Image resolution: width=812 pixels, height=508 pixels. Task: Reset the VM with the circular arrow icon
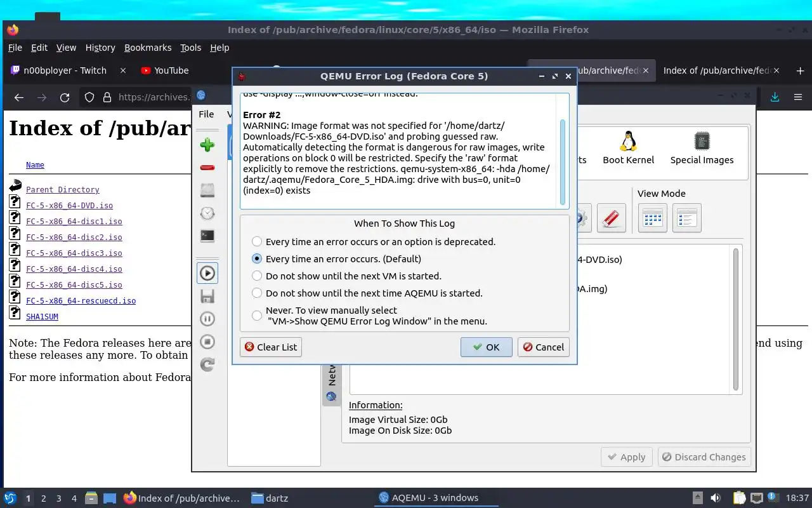pos(207,364)
